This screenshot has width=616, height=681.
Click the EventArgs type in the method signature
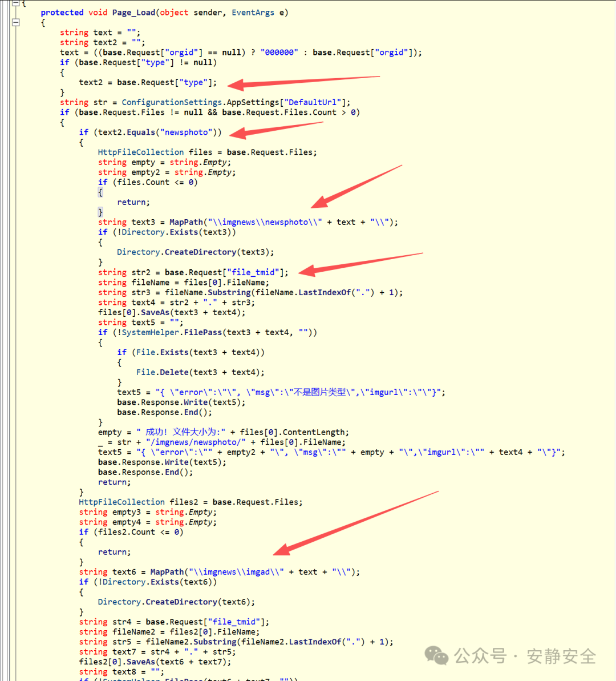click(x=253, y=12)
